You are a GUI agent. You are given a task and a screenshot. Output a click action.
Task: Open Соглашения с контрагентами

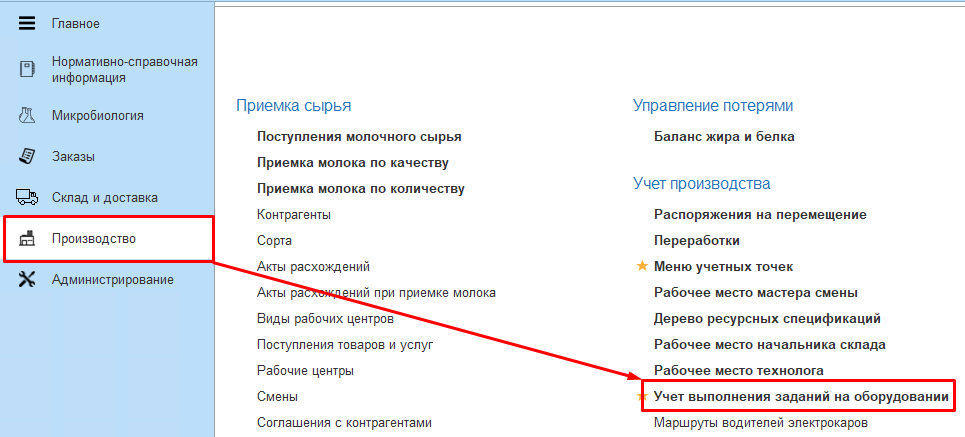[x=344, y=423]
